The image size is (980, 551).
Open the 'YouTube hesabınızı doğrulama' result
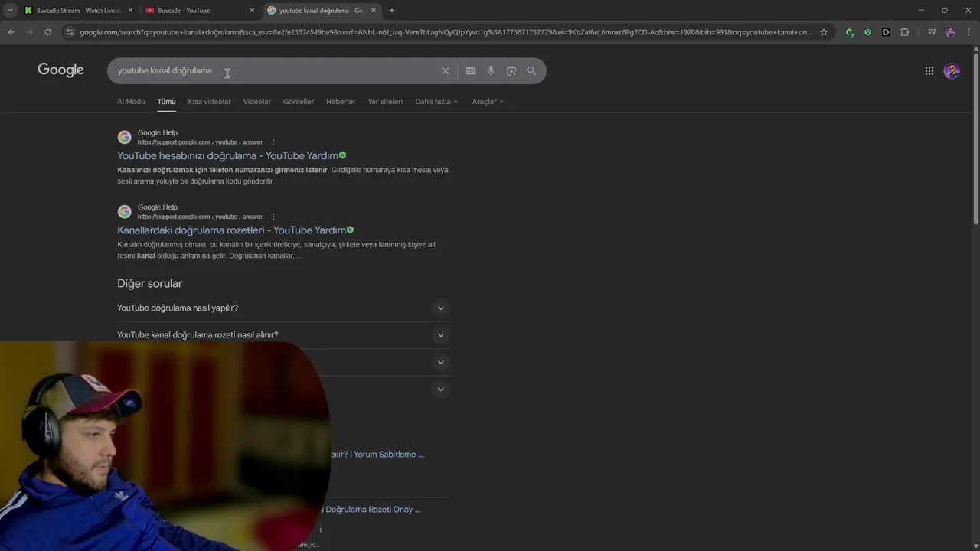tap(227, 155)
